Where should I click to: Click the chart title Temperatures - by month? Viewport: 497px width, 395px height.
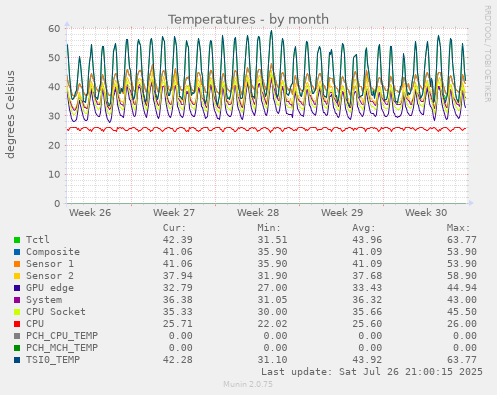(248, 19)
